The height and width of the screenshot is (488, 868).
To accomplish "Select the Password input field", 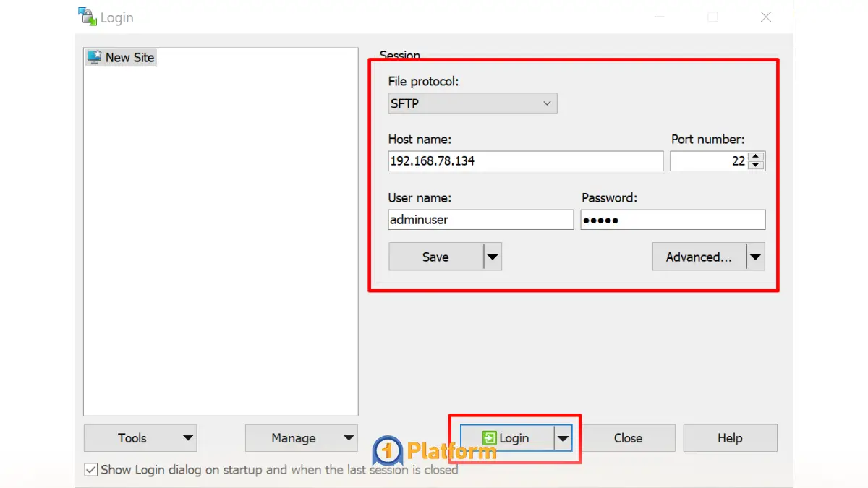I will (673, 220).
